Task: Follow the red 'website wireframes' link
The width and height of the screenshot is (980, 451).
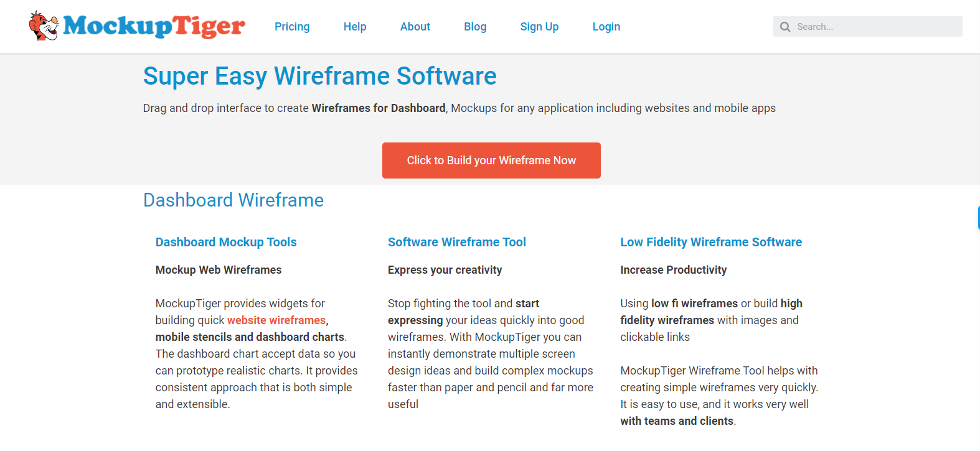Action: click(x=276, y=320)
